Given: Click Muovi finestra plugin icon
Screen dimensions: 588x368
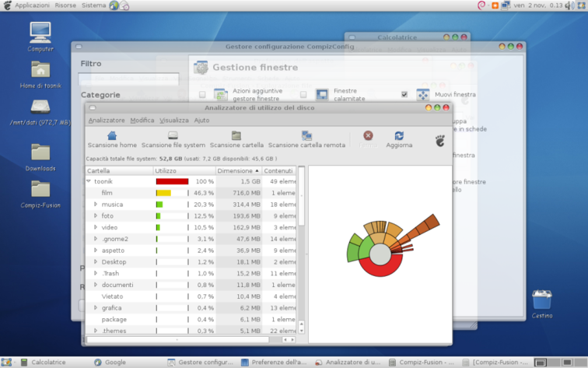Looking at the screenshot, I should pyautogui.click(x=423, y=95).
